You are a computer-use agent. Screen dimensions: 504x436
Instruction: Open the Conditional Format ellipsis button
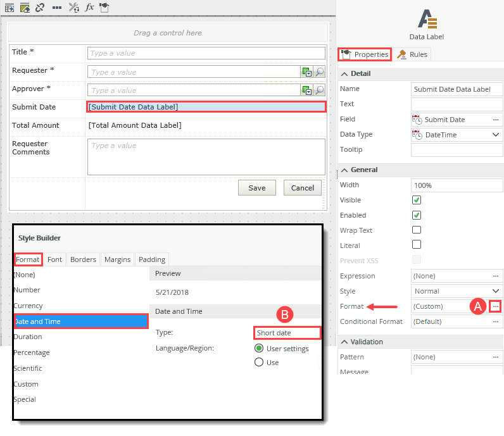coord(496,321)
